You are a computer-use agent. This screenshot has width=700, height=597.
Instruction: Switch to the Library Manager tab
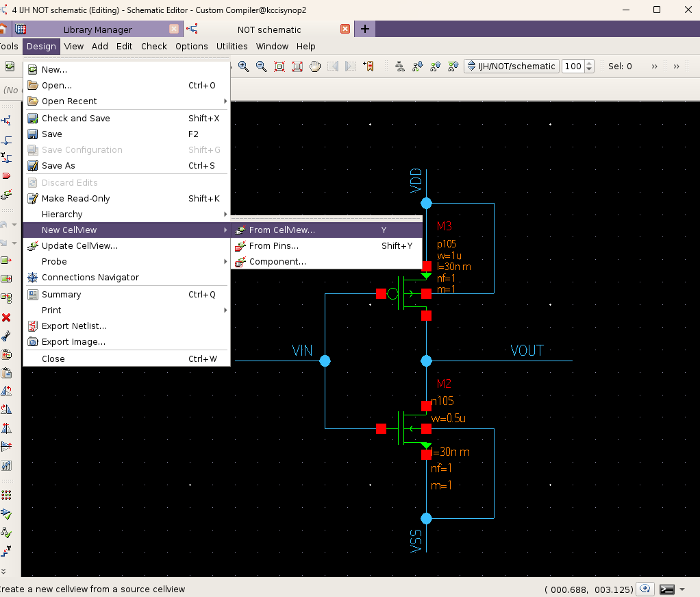tap(98, 29)
